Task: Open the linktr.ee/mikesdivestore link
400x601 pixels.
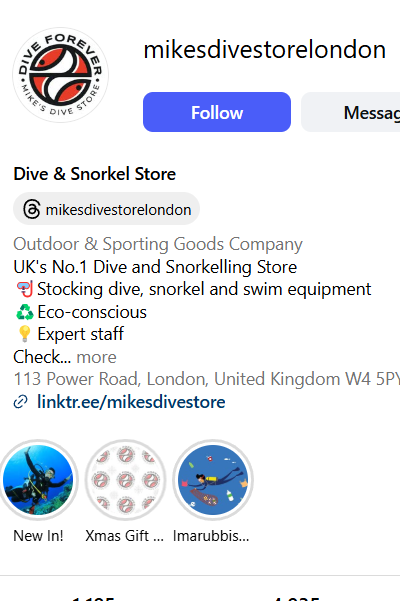Action: 131,402
